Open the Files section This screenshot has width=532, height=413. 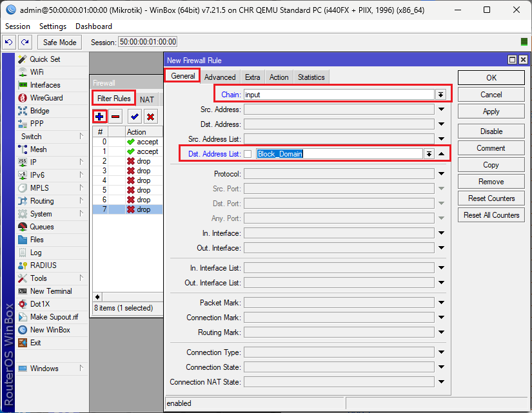coord(37,240)
